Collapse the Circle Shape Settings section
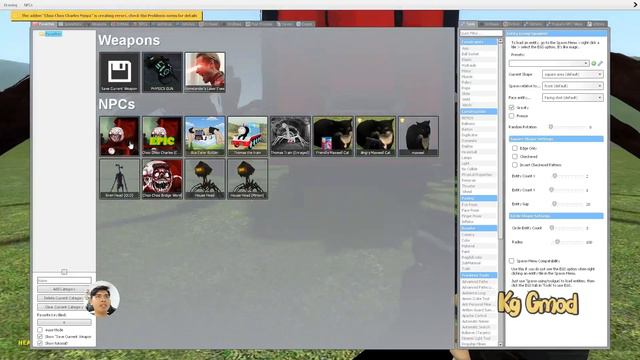The height and width of the screenshot is (360, 640). pos(556,216)
